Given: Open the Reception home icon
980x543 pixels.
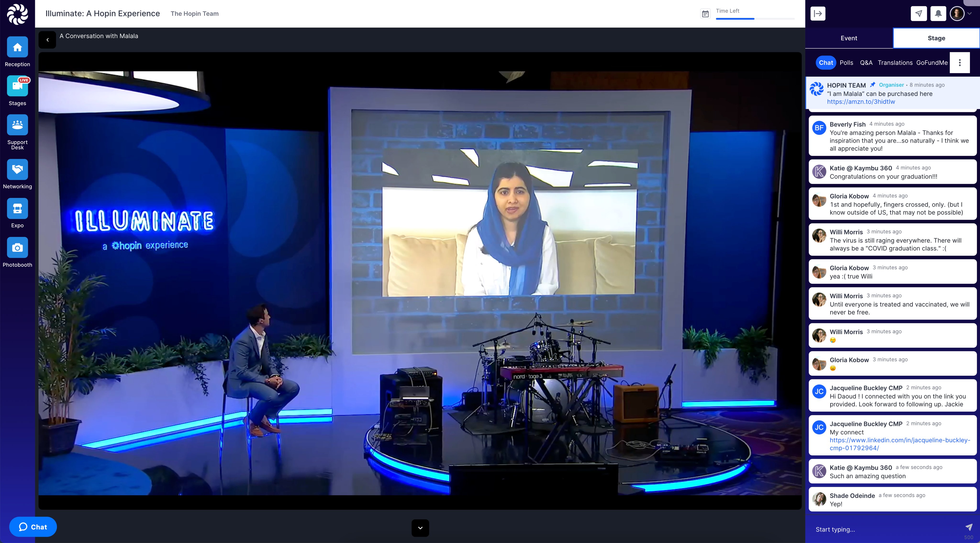Looking at the screenshot, I should coord(17,47).
